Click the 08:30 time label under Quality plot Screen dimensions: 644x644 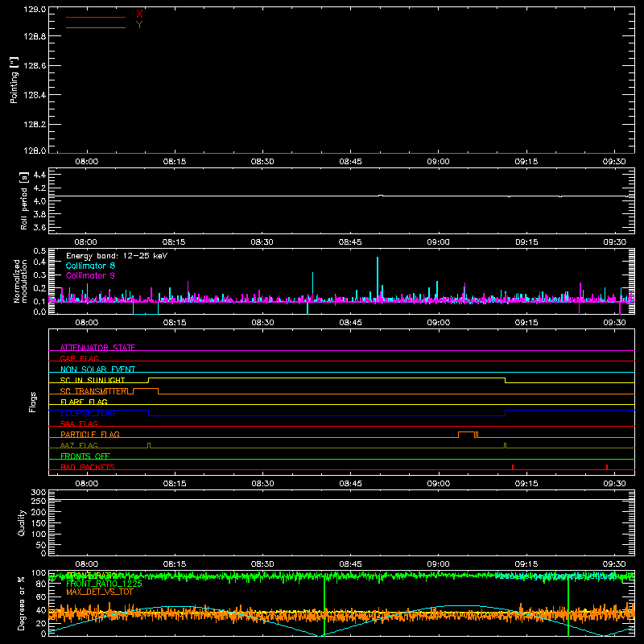tap(262, 564)
